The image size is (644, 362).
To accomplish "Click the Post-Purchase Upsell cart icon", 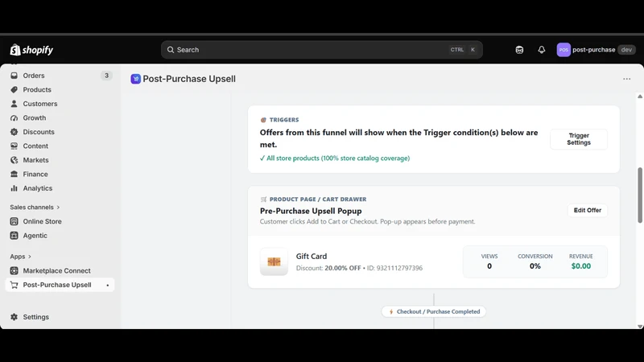I will pos(14,285).
